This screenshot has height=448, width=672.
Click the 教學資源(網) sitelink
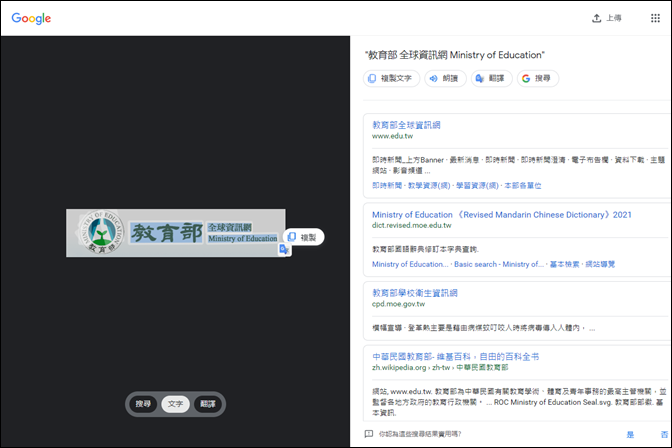coord(429,185)
